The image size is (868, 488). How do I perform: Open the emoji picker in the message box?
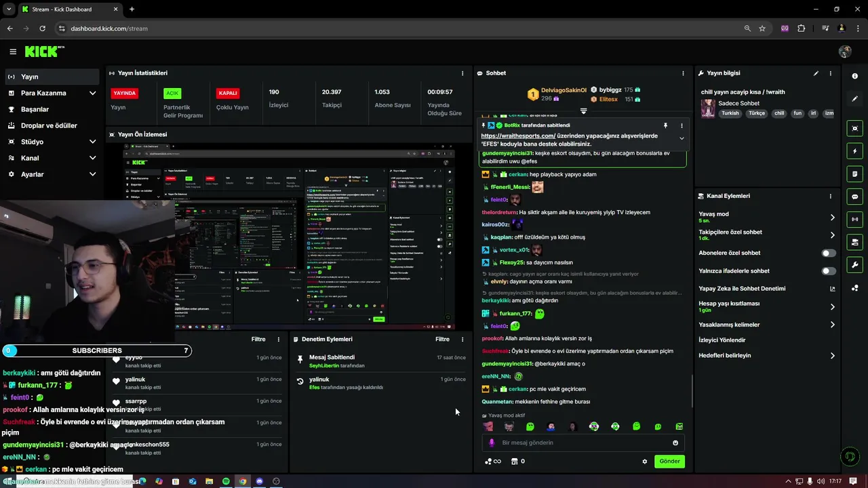click(675, 443)
